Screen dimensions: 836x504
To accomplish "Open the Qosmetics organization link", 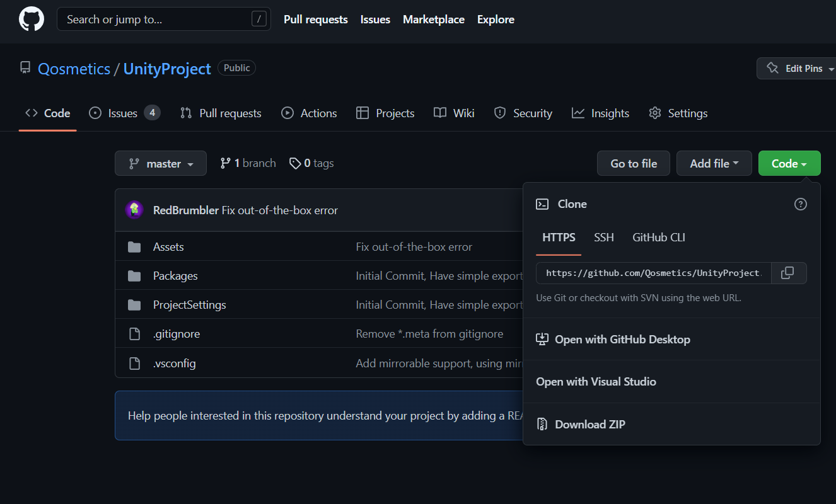I will pos(74,69).
